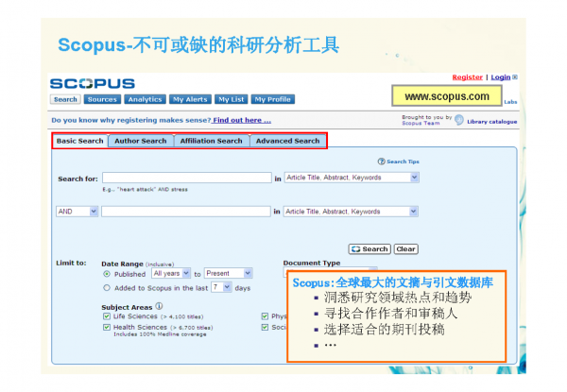The image size is (567, 392).
Task: Toggle the Phys... subject area checkbox
Action: [x=265, y=316]
